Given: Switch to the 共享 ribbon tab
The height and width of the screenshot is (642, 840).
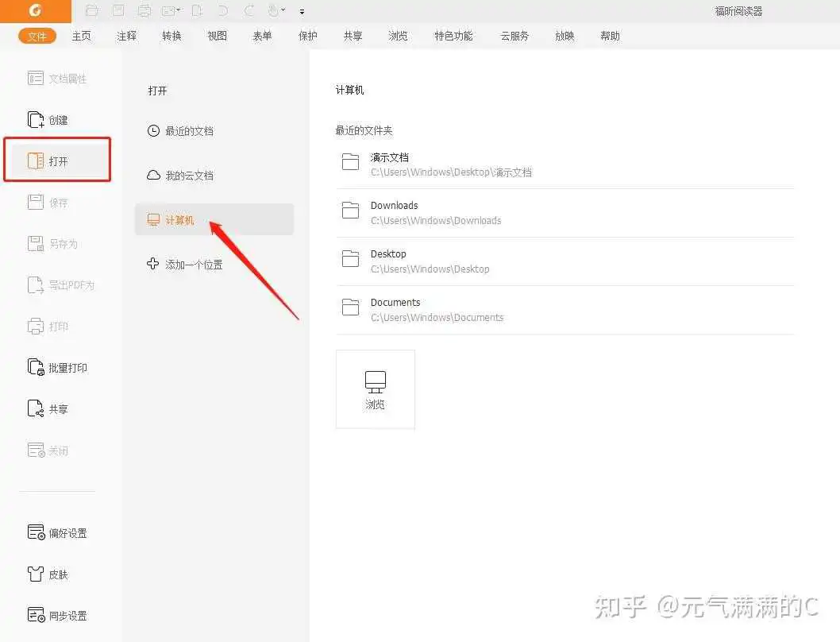Looking at the screenshot, I should click(x=353, y=36).
